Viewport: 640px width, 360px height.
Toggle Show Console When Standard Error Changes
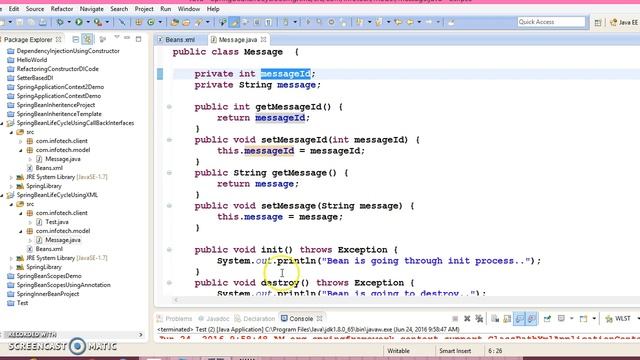pyautogui.click(x=531, y=318)
